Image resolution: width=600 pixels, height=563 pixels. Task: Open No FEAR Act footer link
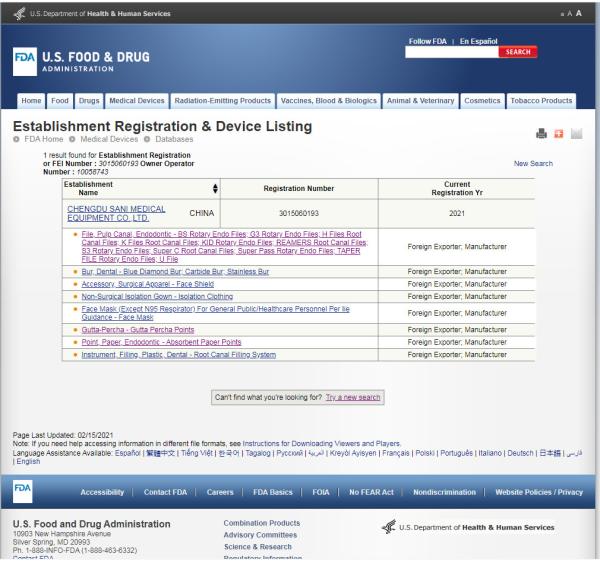pyautogui.click(x=371, y=492)
